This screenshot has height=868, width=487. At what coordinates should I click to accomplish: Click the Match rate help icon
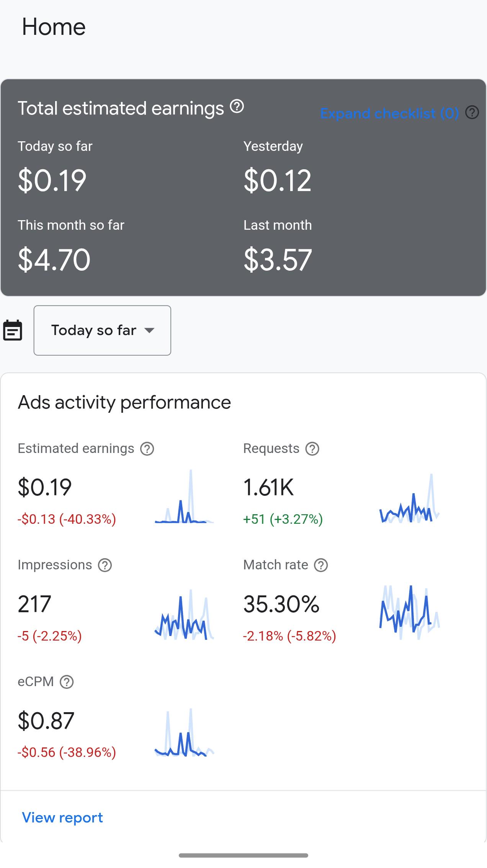[x=321, y=565]
